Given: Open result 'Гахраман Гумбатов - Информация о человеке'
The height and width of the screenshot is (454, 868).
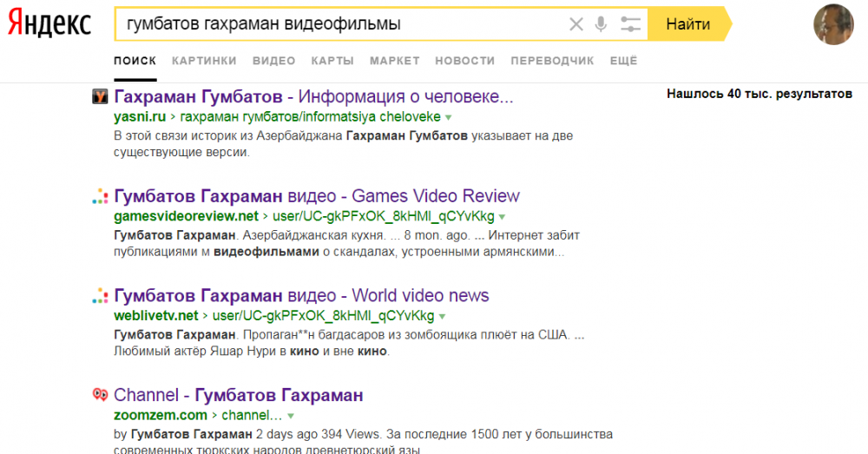Looking at the screenshot, I should (314, 96).
